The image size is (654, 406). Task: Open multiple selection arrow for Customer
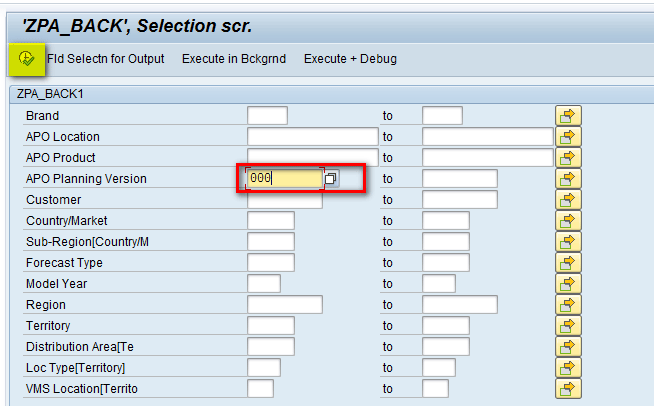568,200
